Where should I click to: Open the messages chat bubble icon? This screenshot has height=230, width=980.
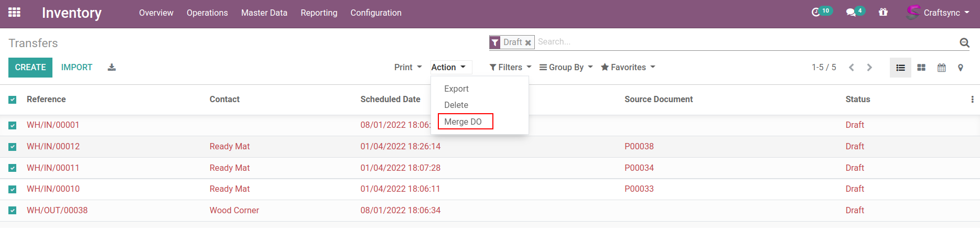pos(850,12)
